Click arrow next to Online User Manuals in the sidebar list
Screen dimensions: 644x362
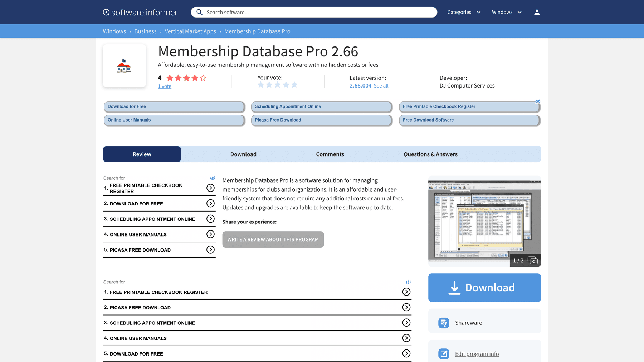[x=210, y=234]
